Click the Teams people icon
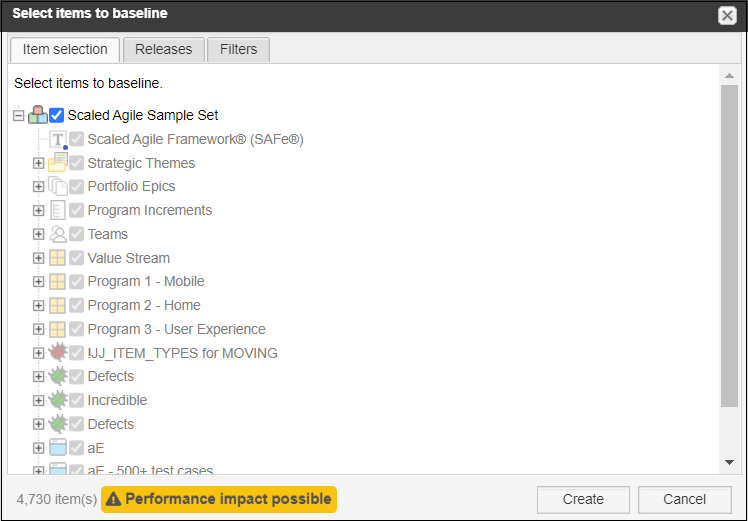 [x=58, y=234]
